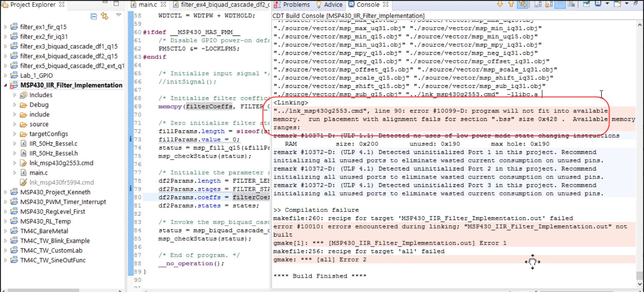This screenshot has width=644, height=292.
Task: Click the console vertical scrollbar thumb
Action: click(640, 275)
